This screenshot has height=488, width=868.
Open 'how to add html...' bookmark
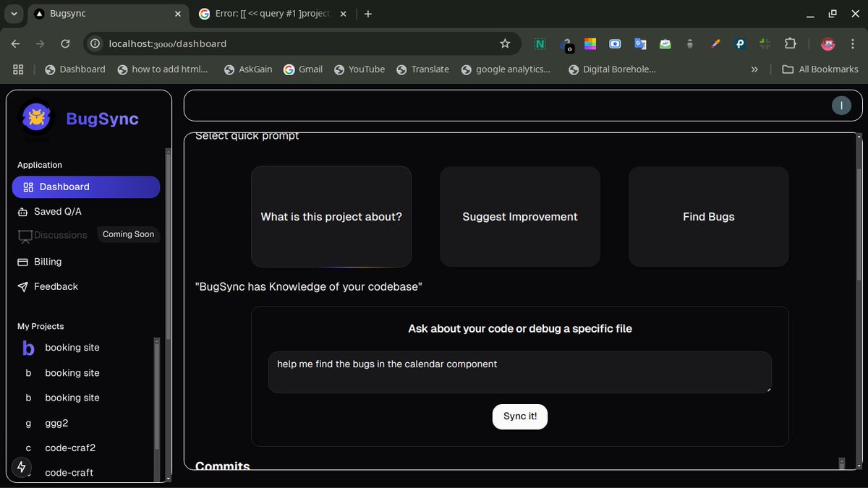coord(163,69)
